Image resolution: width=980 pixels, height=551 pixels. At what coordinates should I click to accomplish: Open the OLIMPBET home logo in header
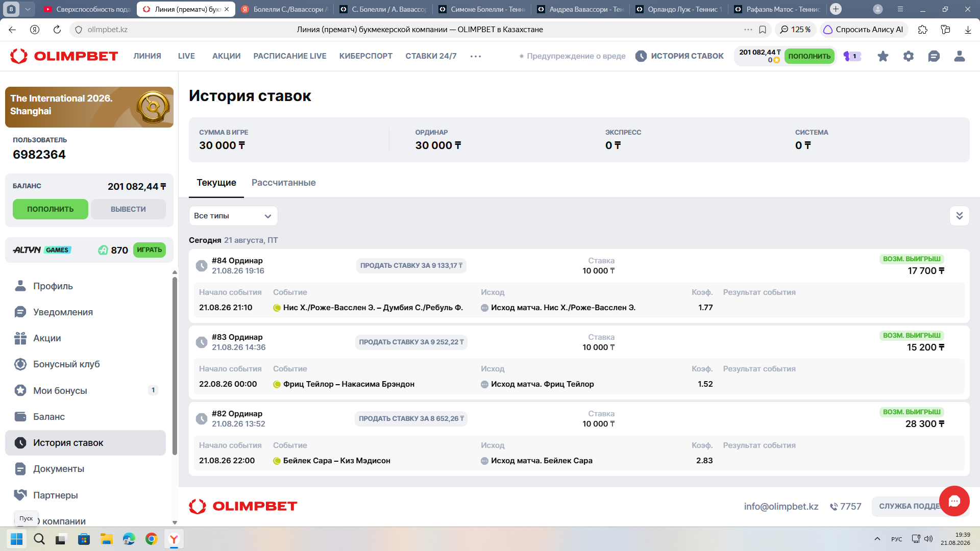click(x=64, y=56)
